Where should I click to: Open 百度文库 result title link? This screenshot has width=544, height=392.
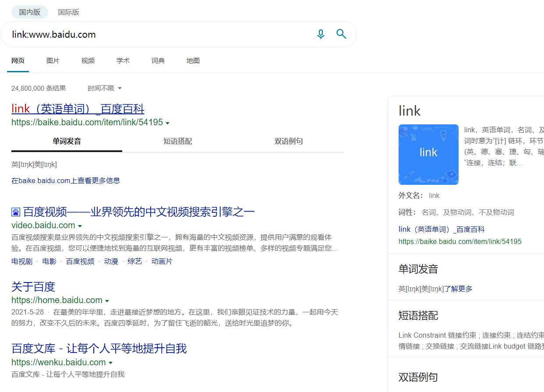pos(99,349)
